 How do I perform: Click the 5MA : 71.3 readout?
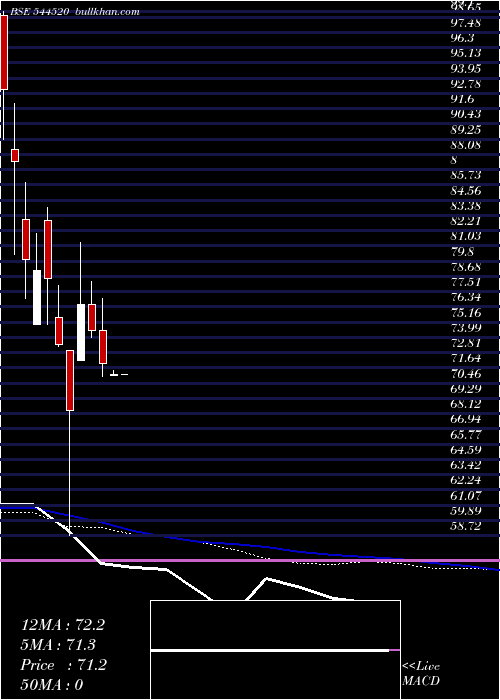pyautogui.click(x=58, y=645)
